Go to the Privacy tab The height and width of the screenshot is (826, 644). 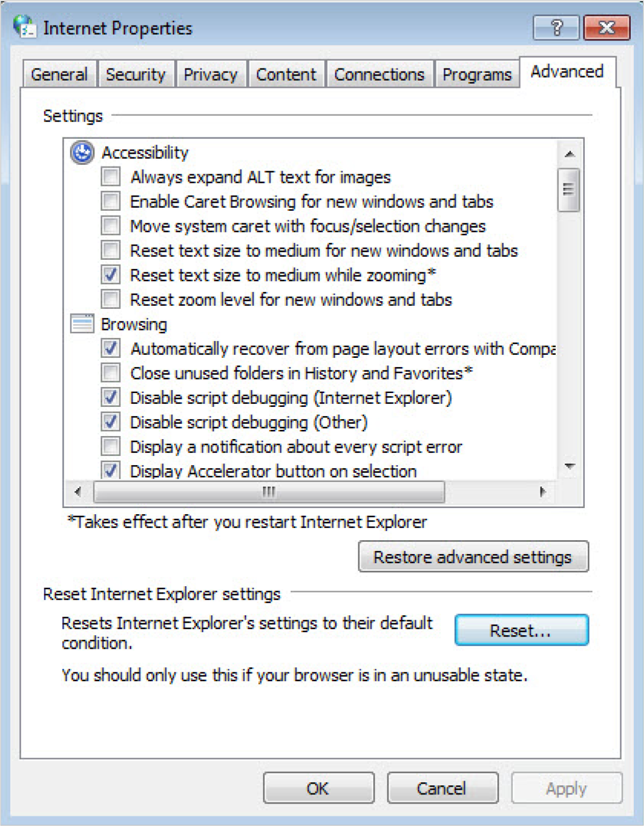click(x=211, y=74)
